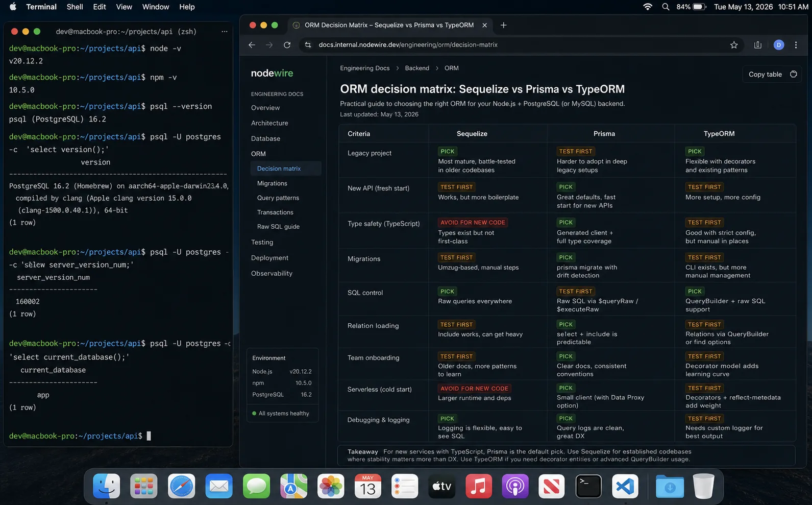The width and height of the screenshot is (812, 505).
Task: Go to ORM breadcrumb link
Action: click(x=452, y=68)
